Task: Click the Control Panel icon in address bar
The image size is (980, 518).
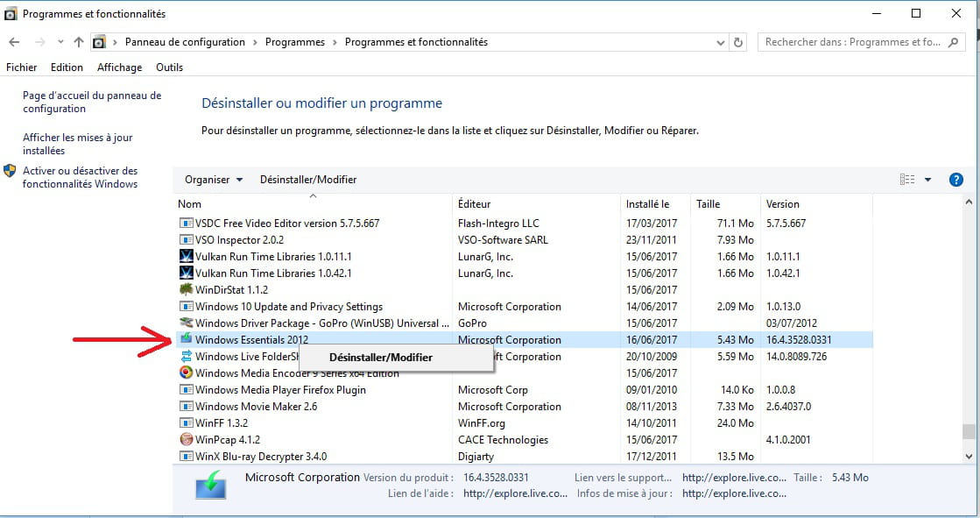Action: 99,42
